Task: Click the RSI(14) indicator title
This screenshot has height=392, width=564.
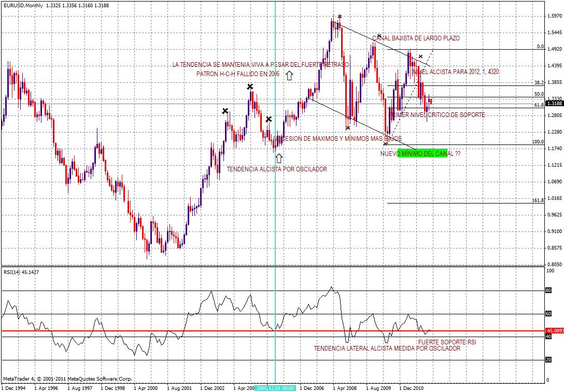Action: 21,272
